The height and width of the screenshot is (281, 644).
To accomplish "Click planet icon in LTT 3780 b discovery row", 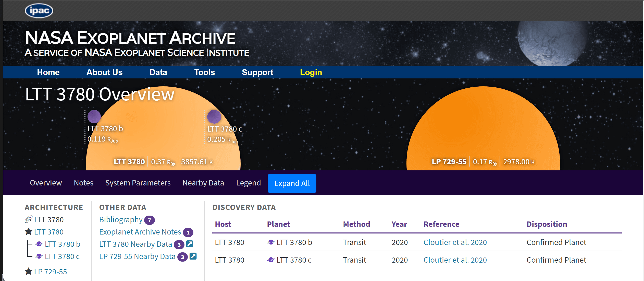I will 271,242.
